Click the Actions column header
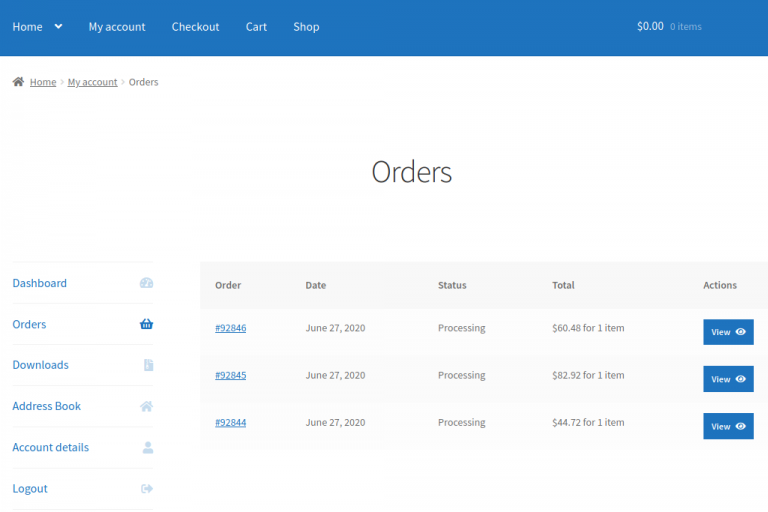Screen dimensions: 768x512 pyautogui.click(x=720, y=285)
